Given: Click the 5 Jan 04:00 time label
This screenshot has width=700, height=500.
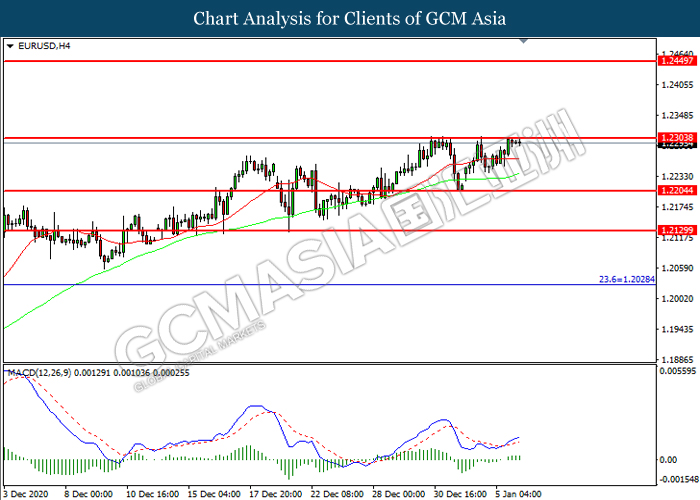Looking at the screenshot, I should [x=518, y=494].
